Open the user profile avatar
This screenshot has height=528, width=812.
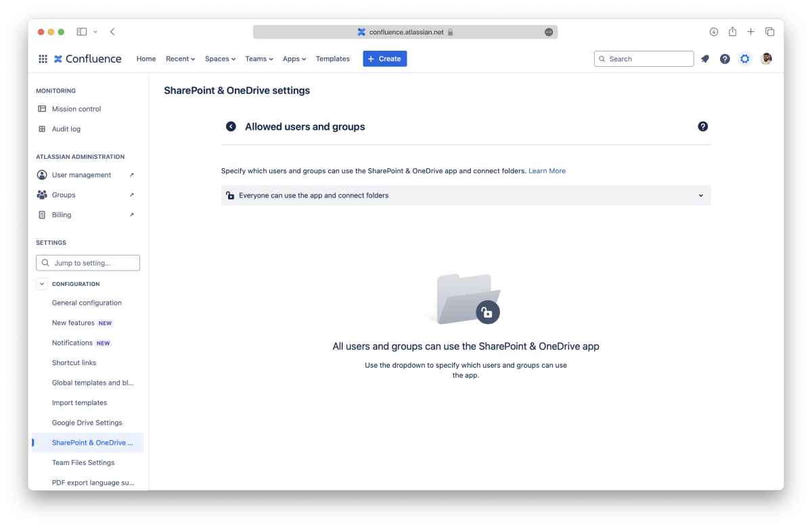[766, 59]
